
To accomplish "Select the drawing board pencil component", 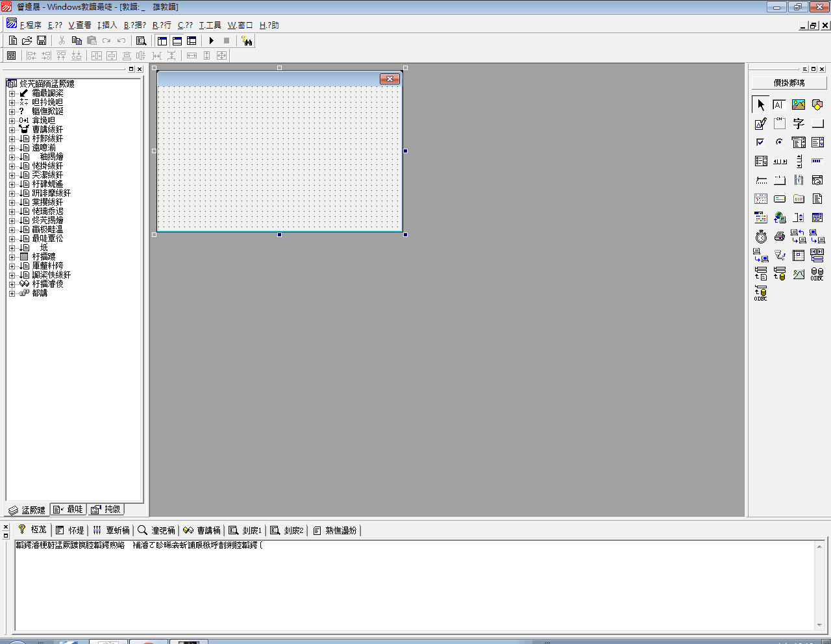I will pyautogui.click(x=761, y=123).
